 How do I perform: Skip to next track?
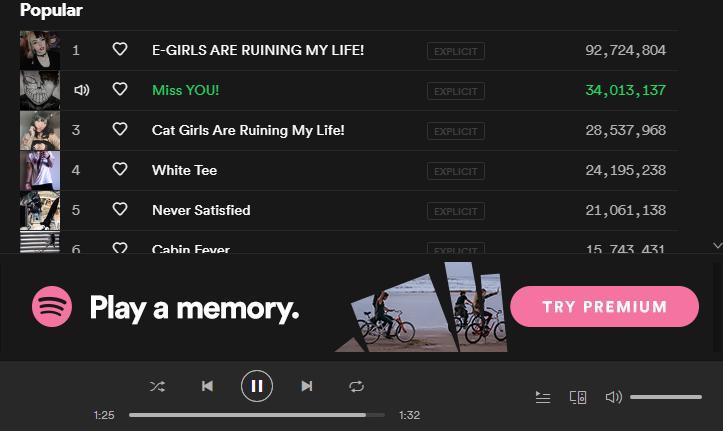tap(307, 386)
